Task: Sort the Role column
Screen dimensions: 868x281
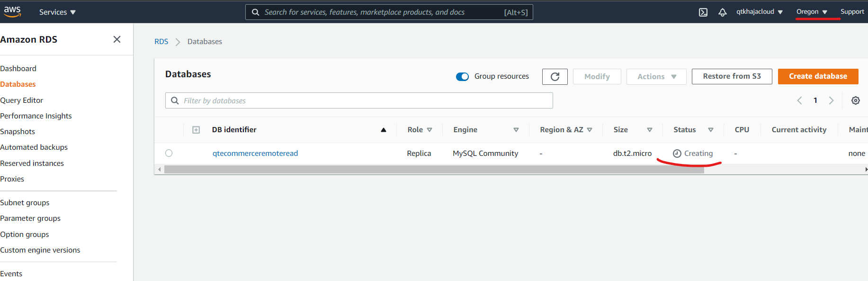Action: (430, 130)
